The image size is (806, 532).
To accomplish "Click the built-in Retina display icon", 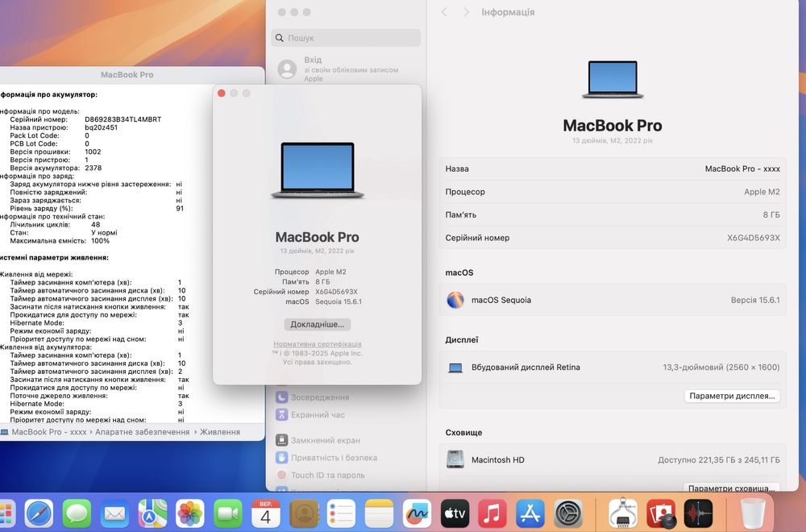I will [455, 368].
